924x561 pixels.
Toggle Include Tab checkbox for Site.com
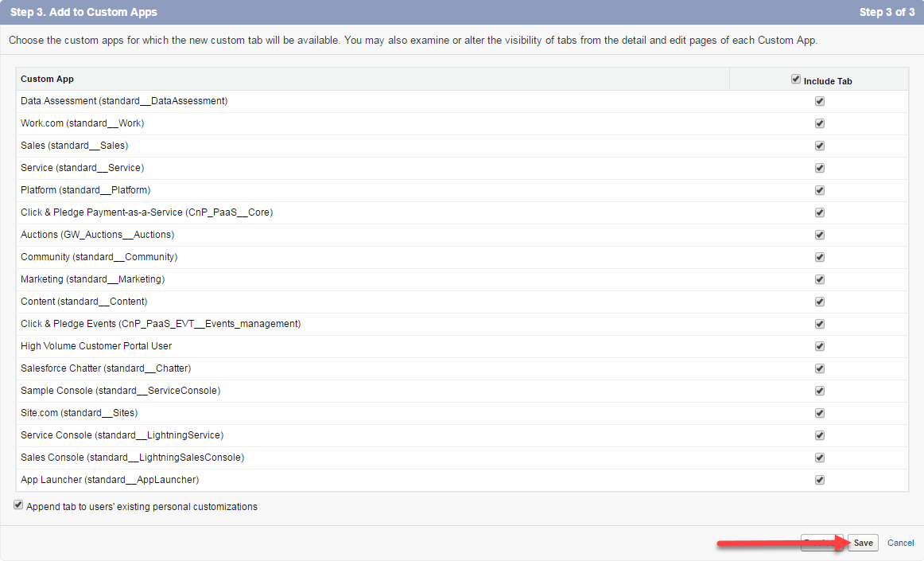[820, 414]
